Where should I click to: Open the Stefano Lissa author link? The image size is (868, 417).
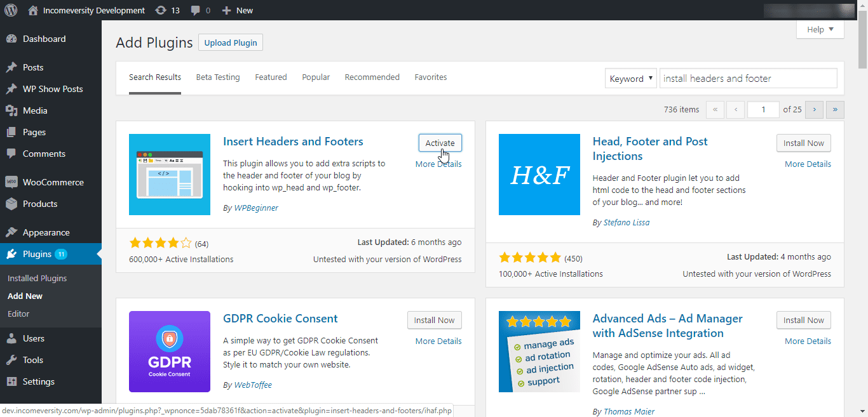pyautogui.click(x=626, y=222)
